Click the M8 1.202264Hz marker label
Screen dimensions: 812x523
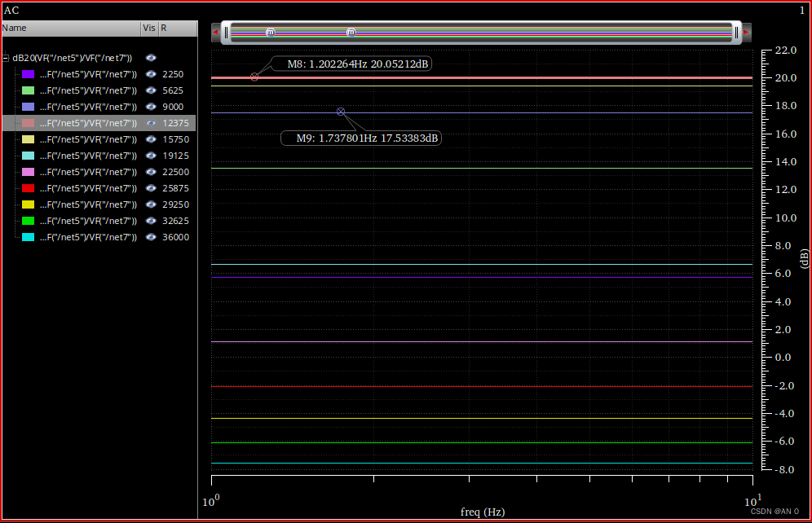click(x=351, y=64)
